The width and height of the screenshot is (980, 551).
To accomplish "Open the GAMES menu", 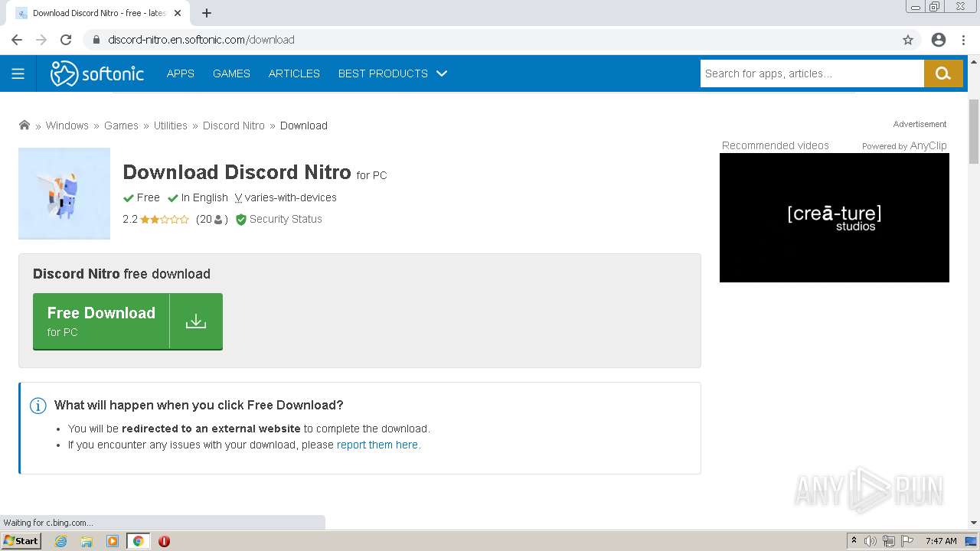I will pyautogui.click(x=231, y=73).
